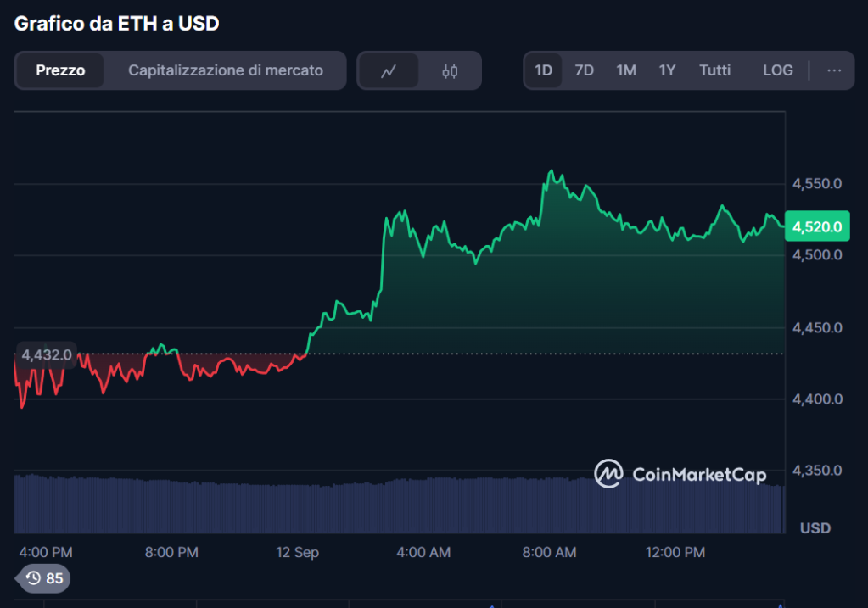Open the three-dot more options menu
The width and height of the screenshot is (868, 608).
pyautogui.click(x=834, y=70)
